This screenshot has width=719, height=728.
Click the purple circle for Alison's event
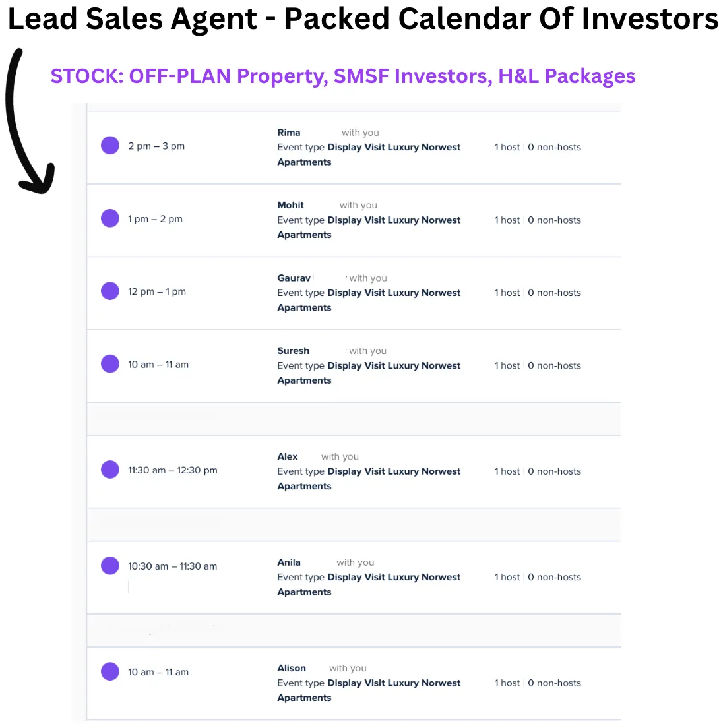pyautogui.click(x=110, y=671)
